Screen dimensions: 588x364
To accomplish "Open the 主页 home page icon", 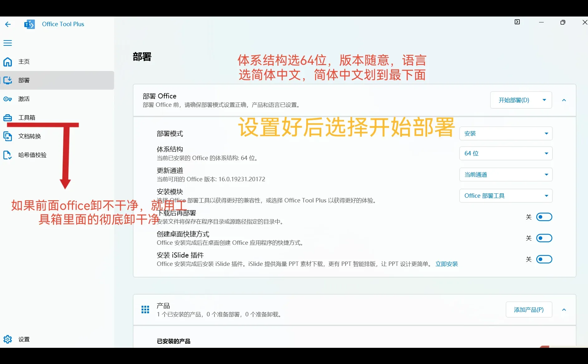I will [x=7, y=62].
